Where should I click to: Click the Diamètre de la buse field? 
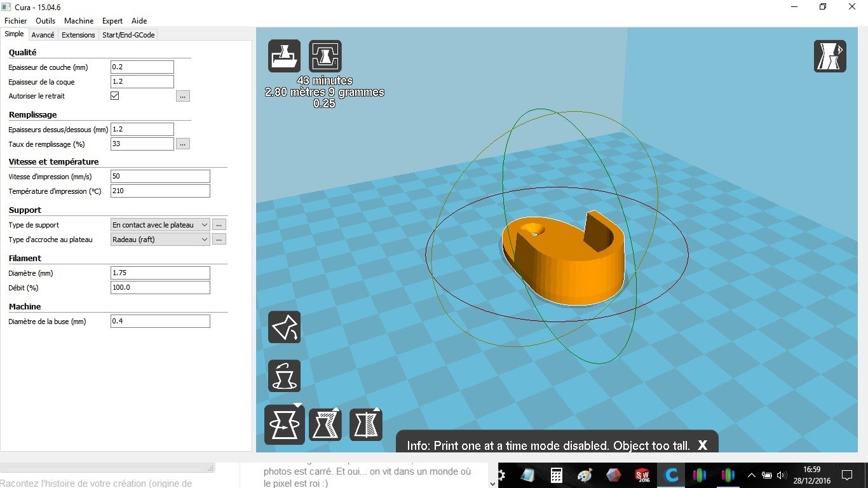160,322
